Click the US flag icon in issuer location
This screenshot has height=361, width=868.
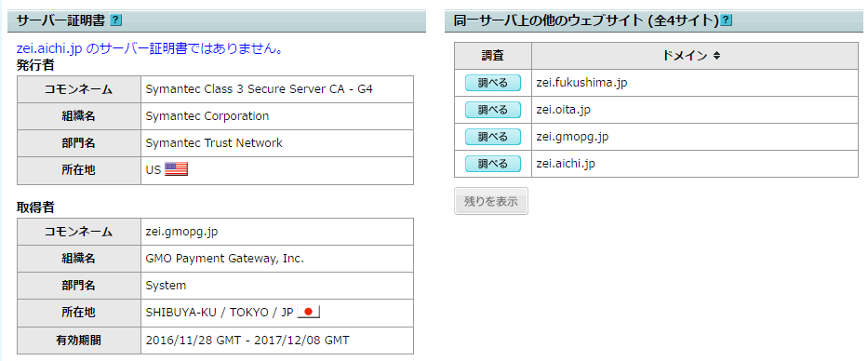tap(177, 169)
